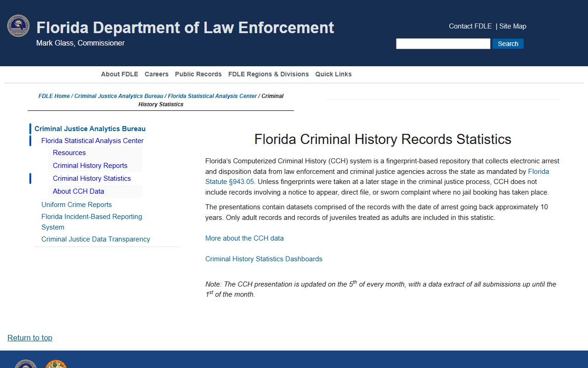
Task: Open the Contact FDLE link
Action: click(x=470, y=26)
